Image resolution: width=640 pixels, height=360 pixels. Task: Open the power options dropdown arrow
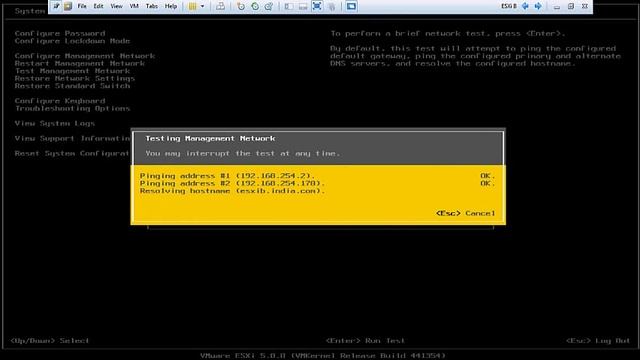[x=202, y=6]
